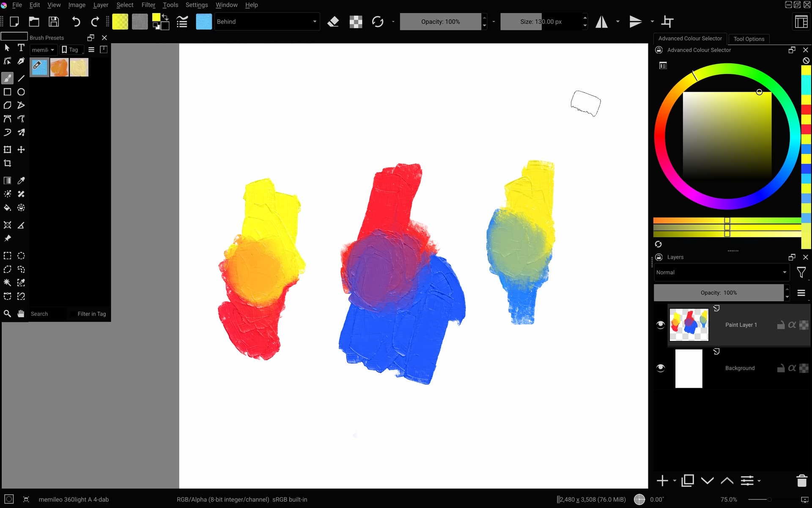Toggle preserve alpha checkerboard button

[x=356, y=22]
